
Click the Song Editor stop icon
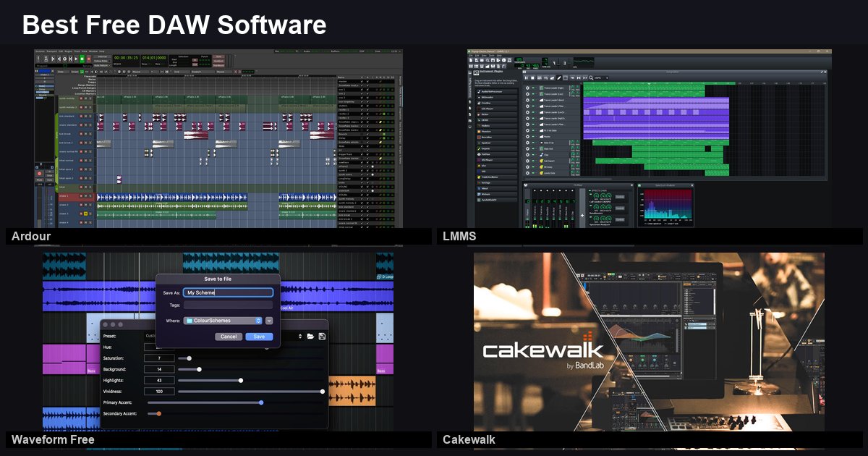click(533, 77)
